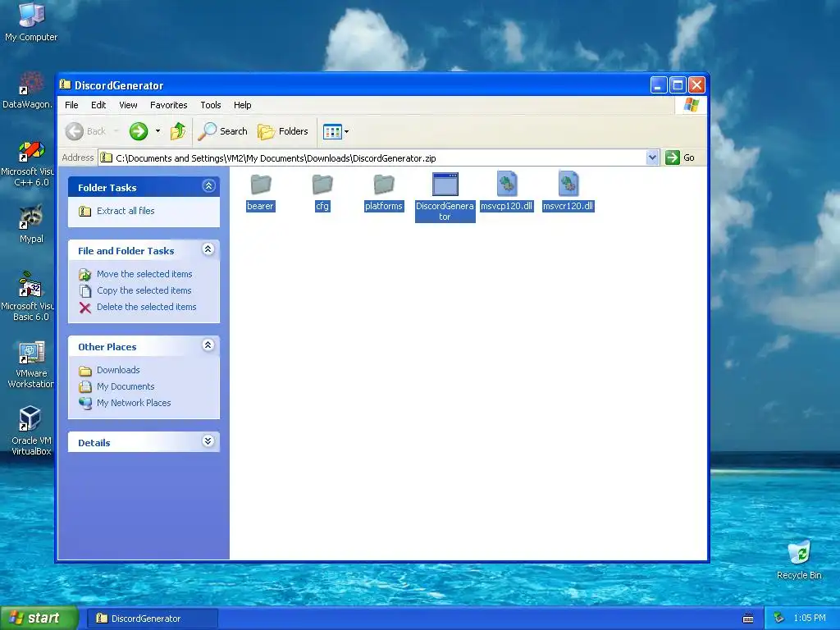Click DiscordGenerator taskbar button
This screenshot has width=840, height=630.
tap(153, 619)
